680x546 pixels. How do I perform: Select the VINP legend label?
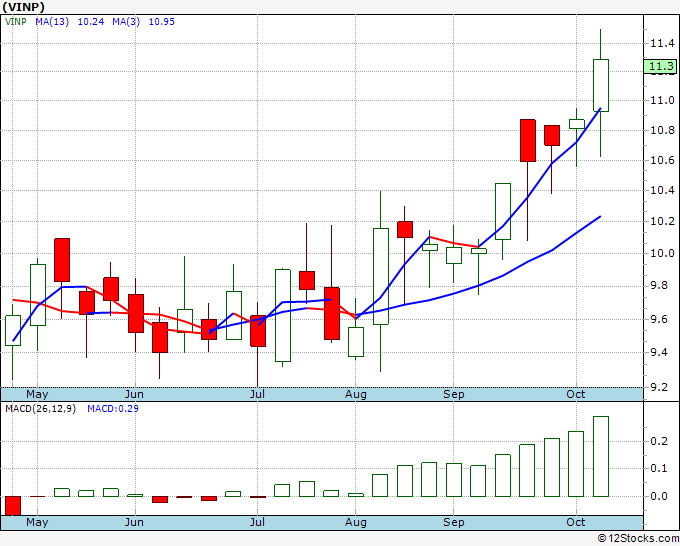tap(16, 22)
